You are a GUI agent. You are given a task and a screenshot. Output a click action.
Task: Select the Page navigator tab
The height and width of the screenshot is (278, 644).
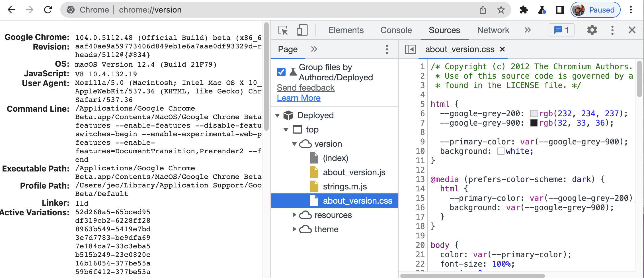click(288, 49)
